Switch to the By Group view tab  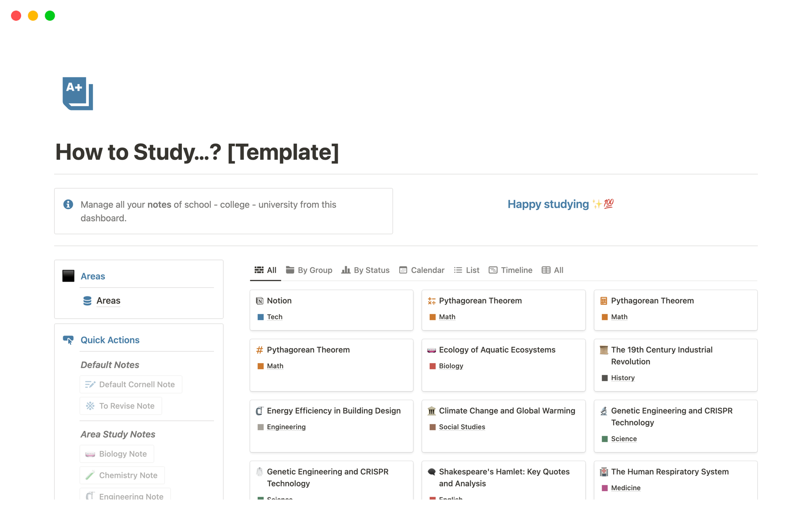[309, 270]
